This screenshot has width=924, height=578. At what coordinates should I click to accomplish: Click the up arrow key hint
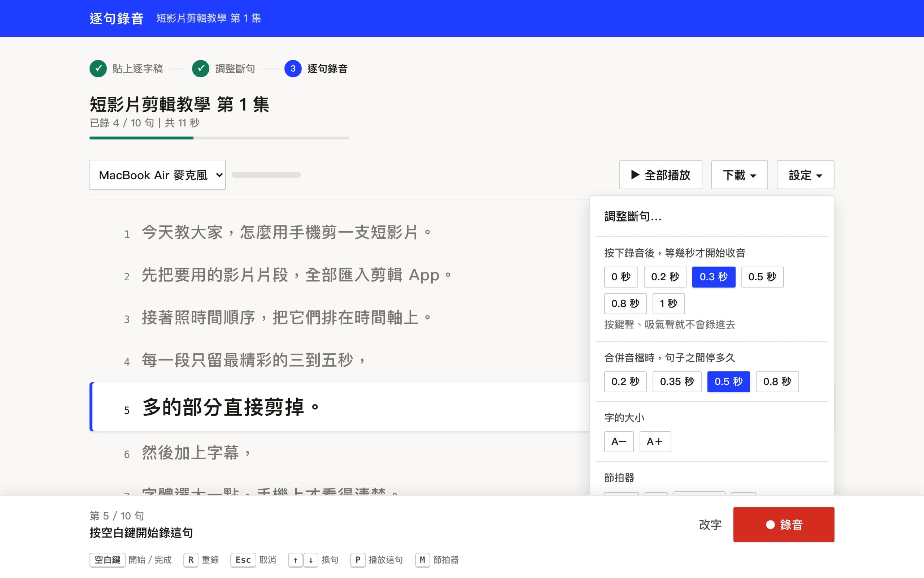pos(295,560)
